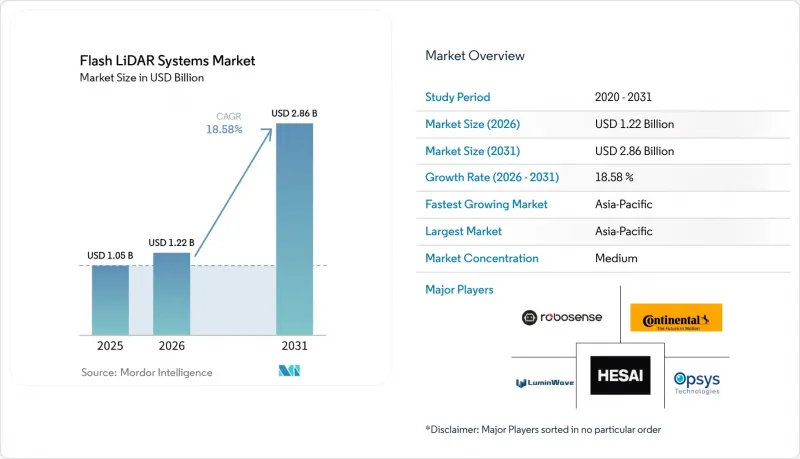The width and height of the screenshot is (800, 459).
Task: Click the '18.58%' CAGR value in chart
Action: (224, 130)
